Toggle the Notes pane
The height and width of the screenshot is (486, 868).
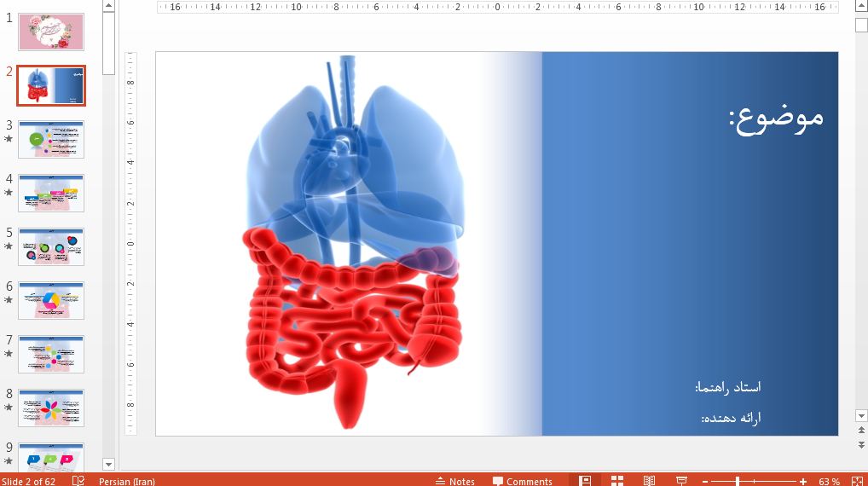[455, 481]
